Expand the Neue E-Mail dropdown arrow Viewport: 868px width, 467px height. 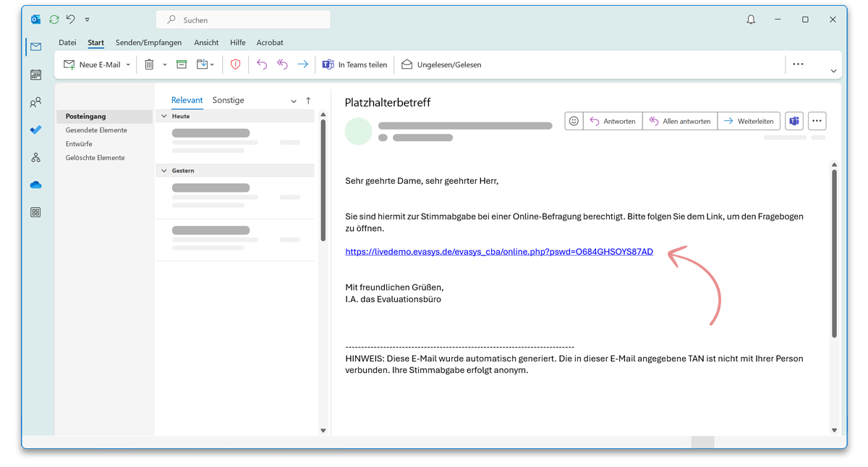coord(128,64)
